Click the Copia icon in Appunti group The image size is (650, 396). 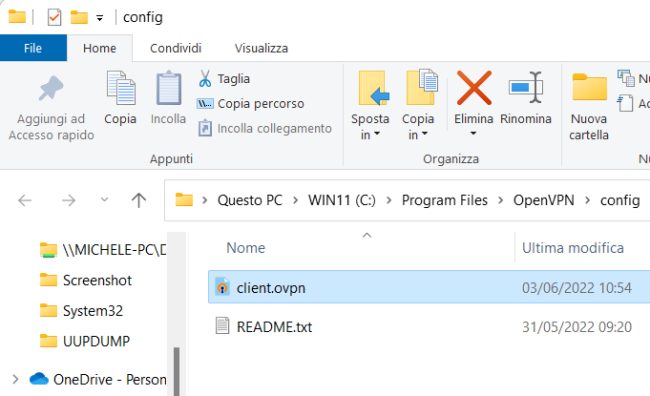(121, 88)
